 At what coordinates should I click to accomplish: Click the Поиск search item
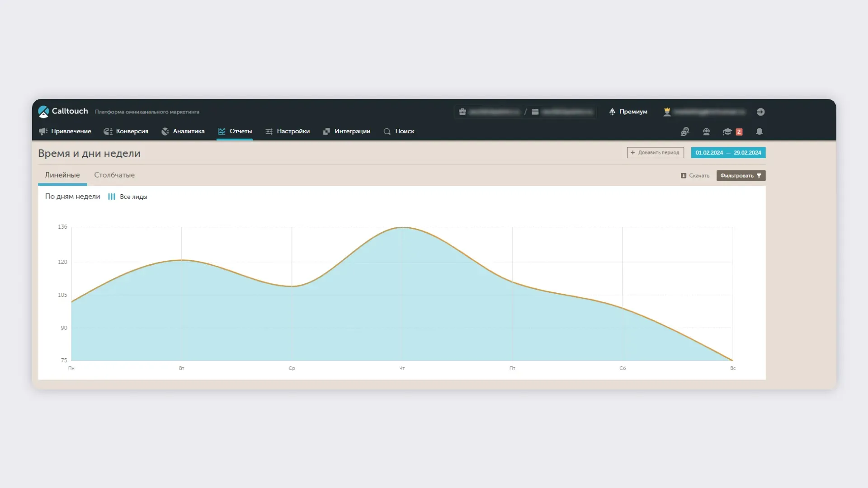(399, 131)
